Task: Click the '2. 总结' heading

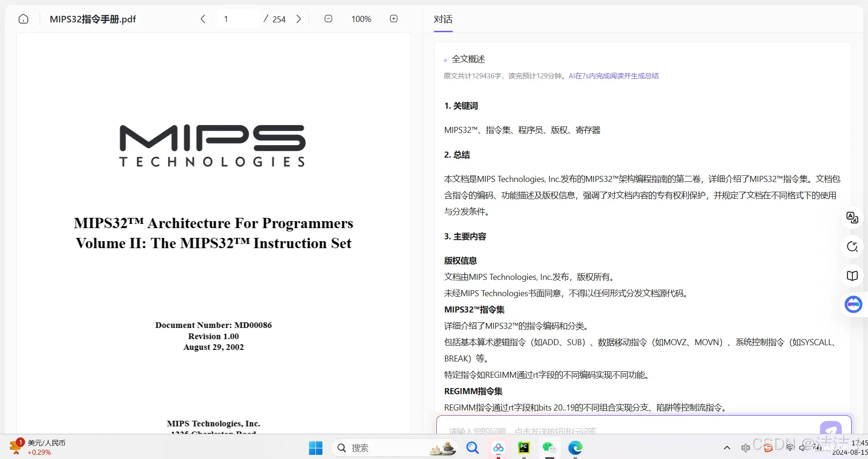Action: [x=457, y=155]
